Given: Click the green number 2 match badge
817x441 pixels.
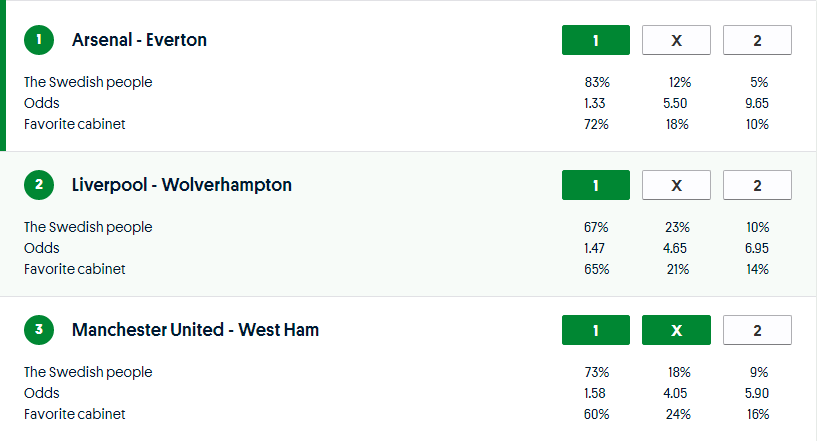Looking at the screenshot, I should [39, 185].
